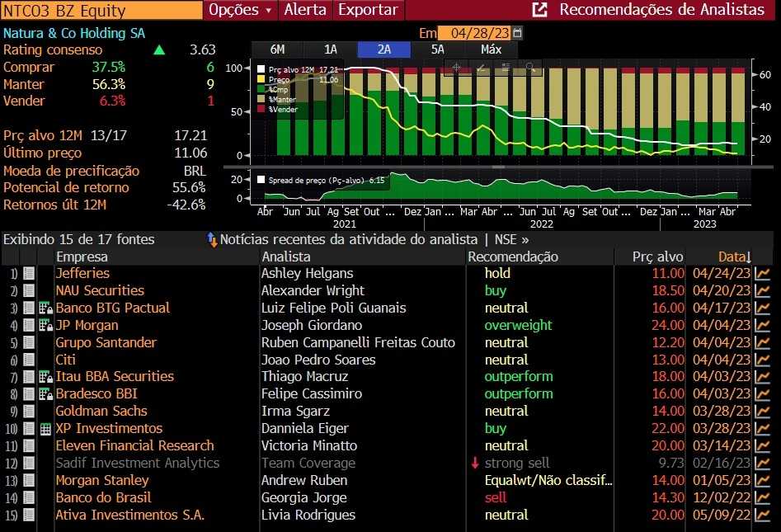Image resolution: width=781 pixels, height=532 pixels.
Task: Open the calendar picker next to the date field
Action: (517, 33)
